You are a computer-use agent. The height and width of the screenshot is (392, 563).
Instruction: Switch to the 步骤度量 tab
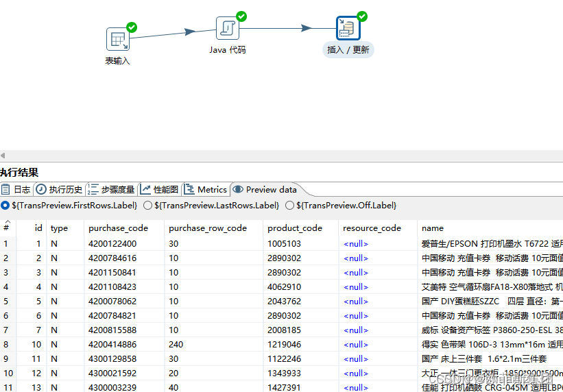111,189
